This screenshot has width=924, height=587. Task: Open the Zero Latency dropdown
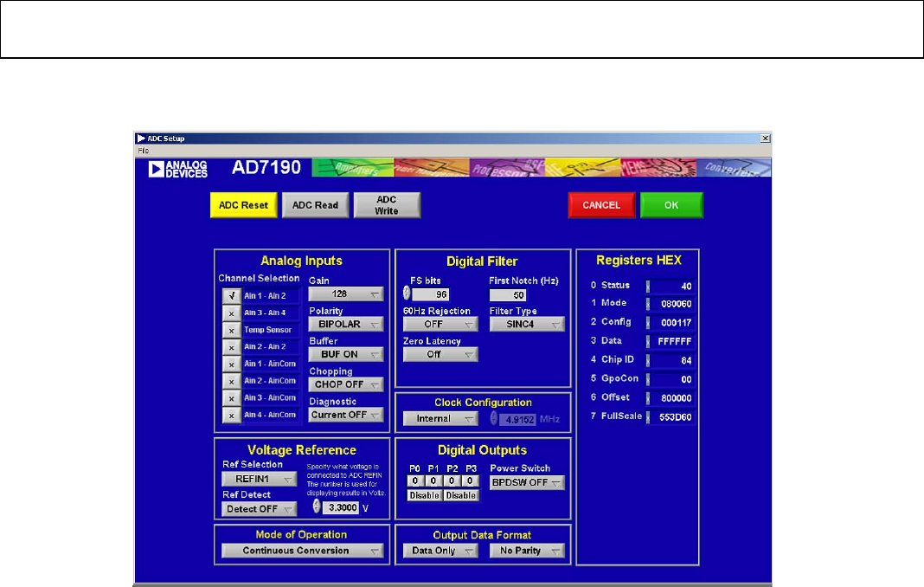440,354
